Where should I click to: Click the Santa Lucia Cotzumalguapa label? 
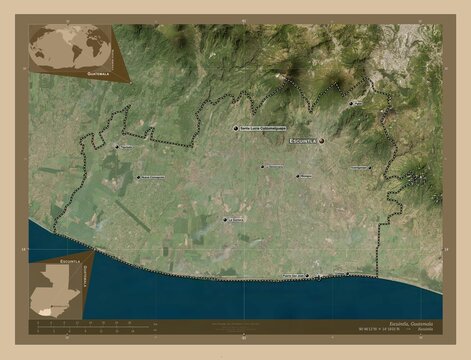pos(263,128)
